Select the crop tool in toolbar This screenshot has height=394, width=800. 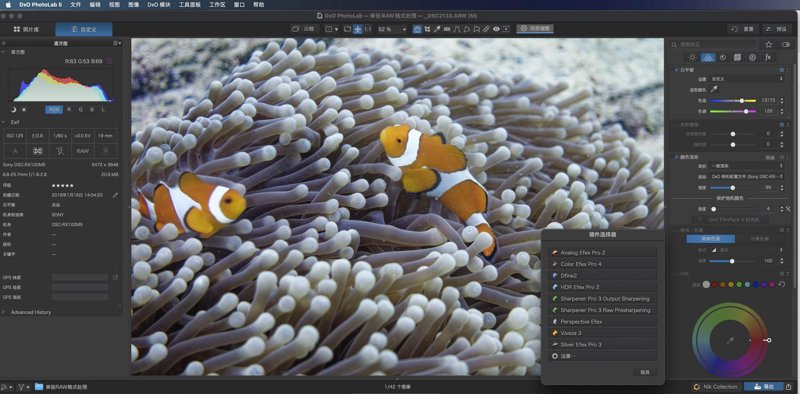coord(427,29)
